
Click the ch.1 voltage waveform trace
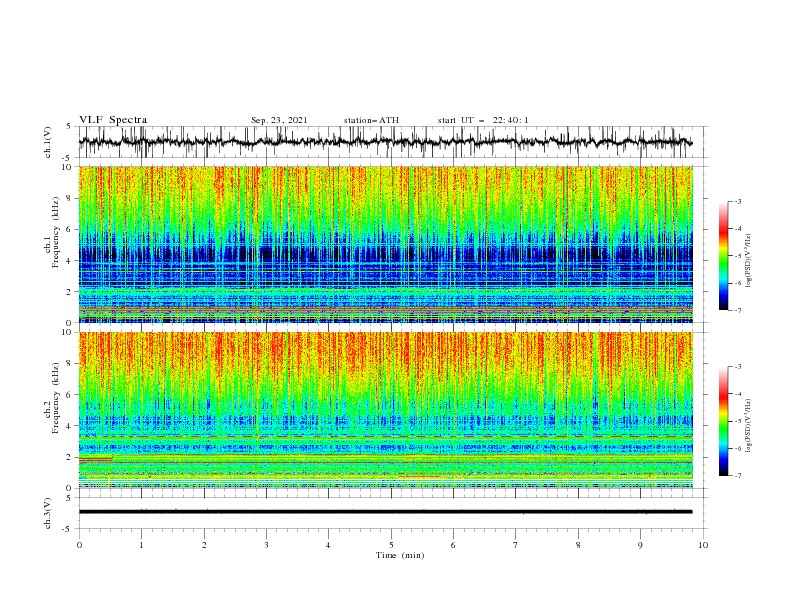pos(385,142)
